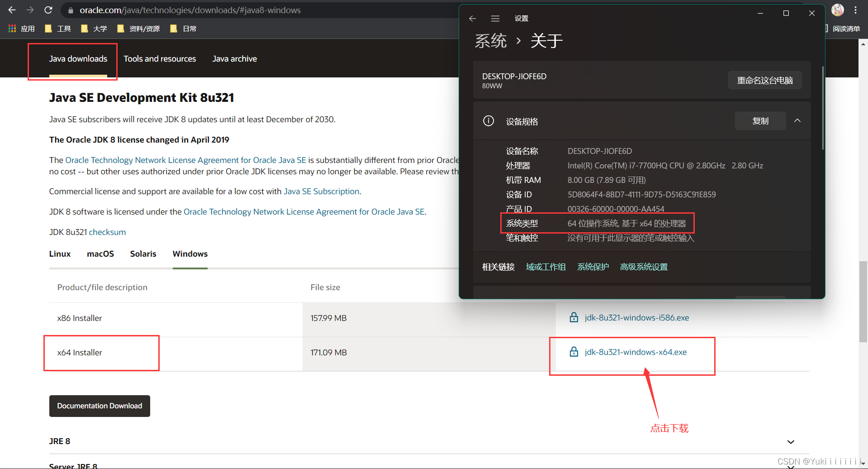This screenshot has height=469, width=868.
Task: Open the Settings hamburger navigation menu
Action: pyautogui.click(x=495, y=19)
